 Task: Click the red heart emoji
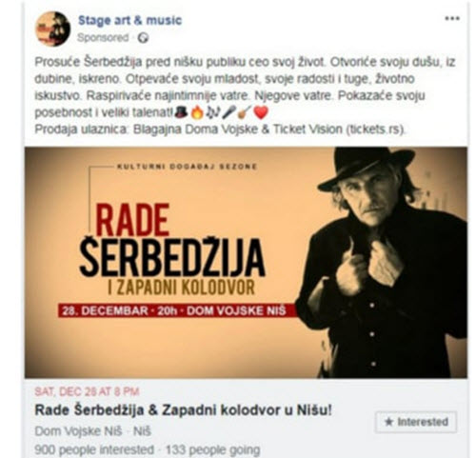tap(261, 112)
